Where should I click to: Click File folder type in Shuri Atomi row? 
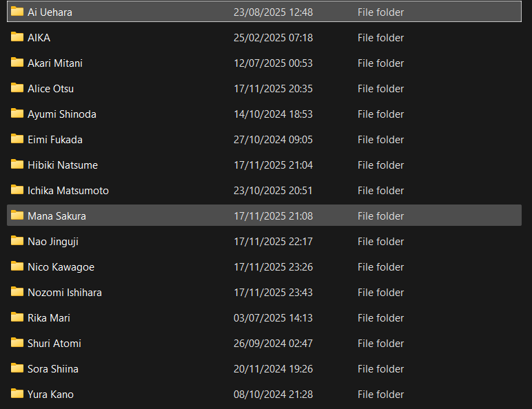pyautogui.click(x=380, y=343)
